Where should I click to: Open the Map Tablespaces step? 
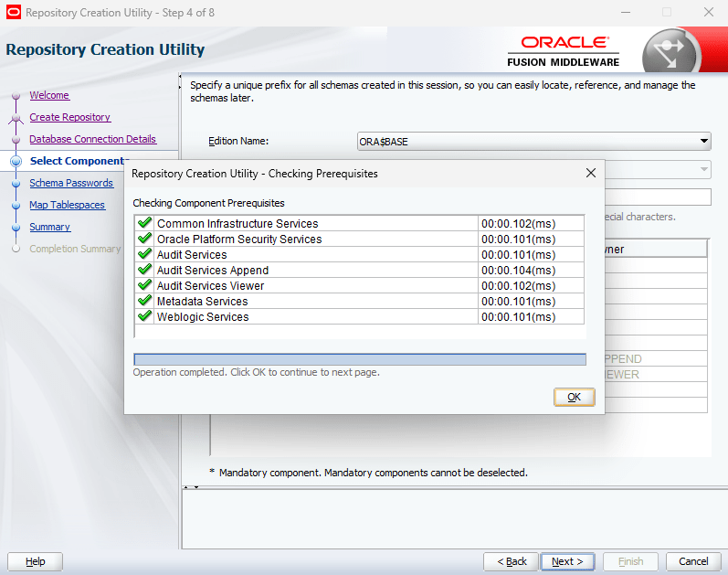pyautogui.click(x=68, y=205)
